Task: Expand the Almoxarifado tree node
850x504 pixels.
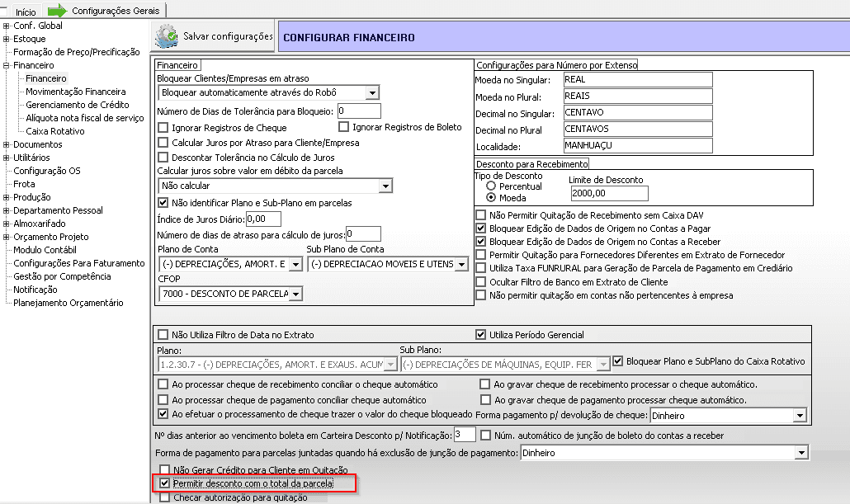Action: pos(6,224)
